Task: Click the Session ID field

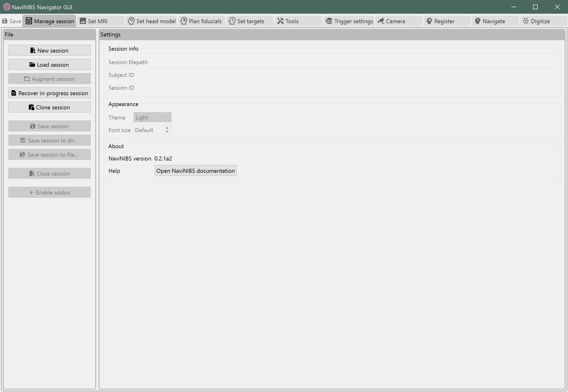Action: tap(353, 87)
